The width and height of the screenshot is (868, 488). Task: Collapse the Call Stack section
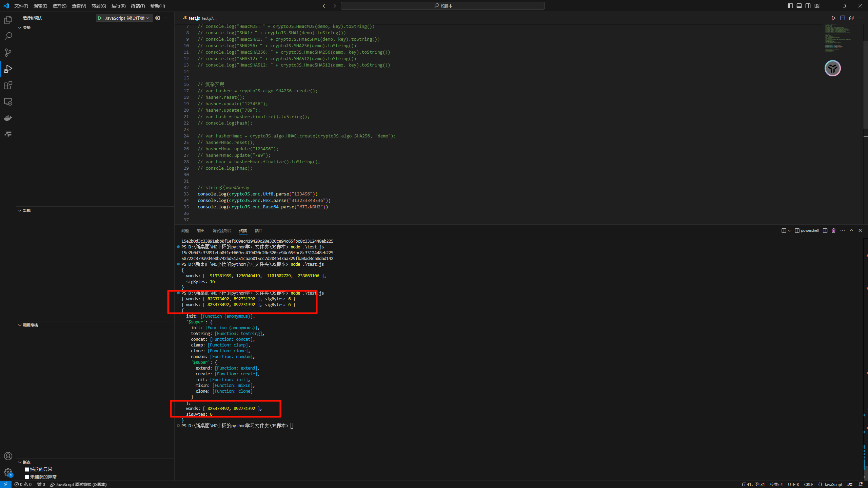click(x=30, y=325)
